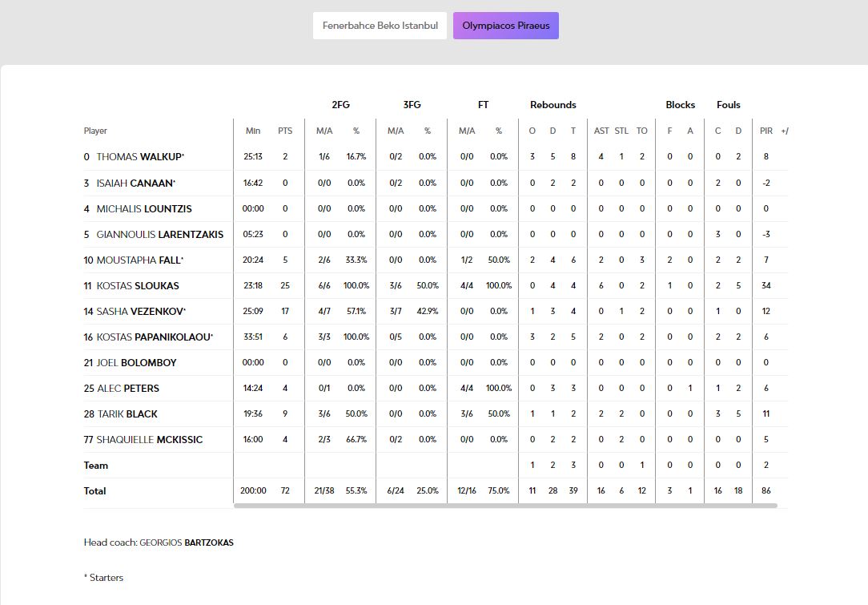Open Thomas Walkup's player profile
Viewport: 868px width, 605px height.
139,157
